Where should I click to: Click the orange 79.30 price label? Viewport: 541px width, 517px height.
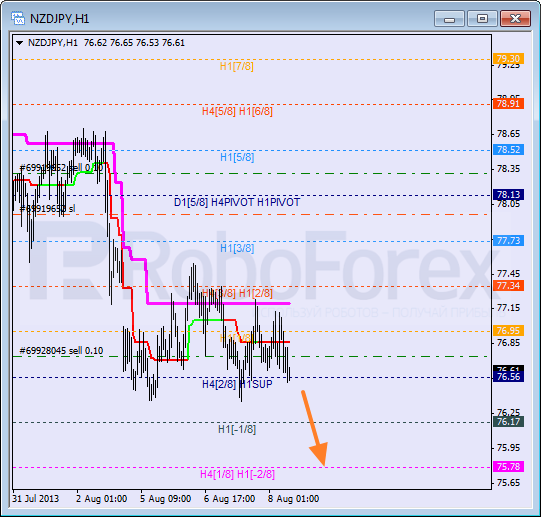pyautogui.click(x=509, y=59)
